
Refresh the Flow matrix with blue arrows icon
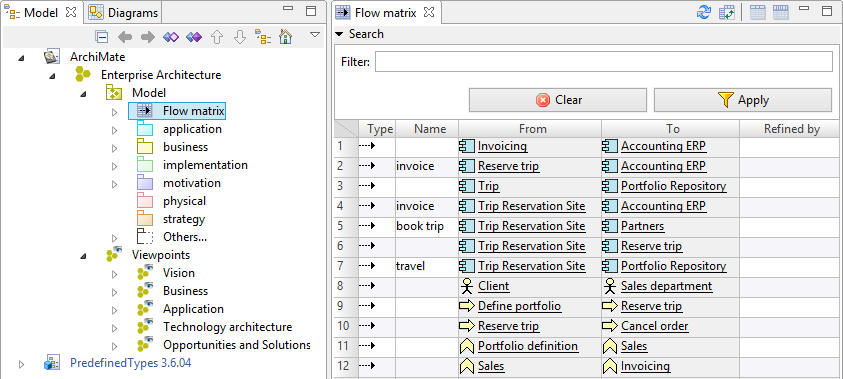[704, 12]
